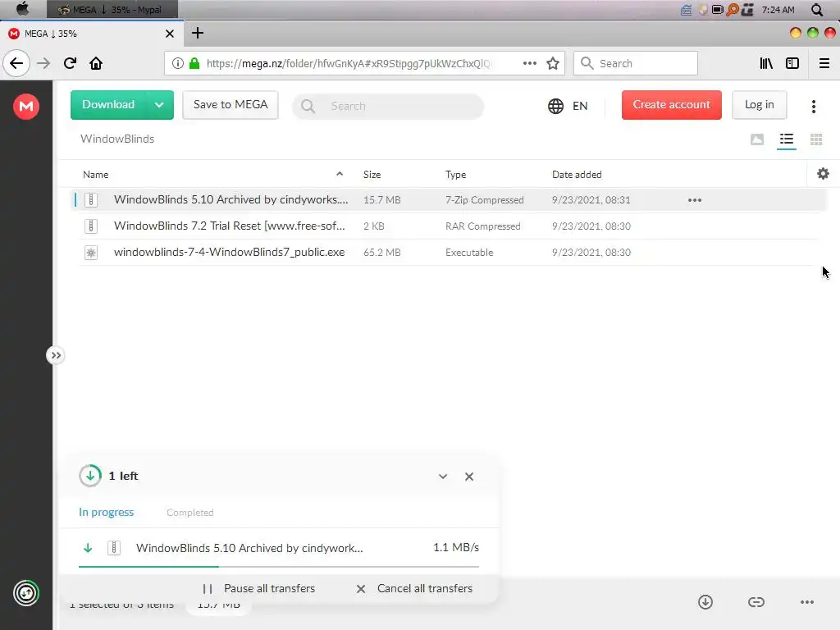840x630 pixels.
Task: Sort files by Type column
Action: click(455, 175)
